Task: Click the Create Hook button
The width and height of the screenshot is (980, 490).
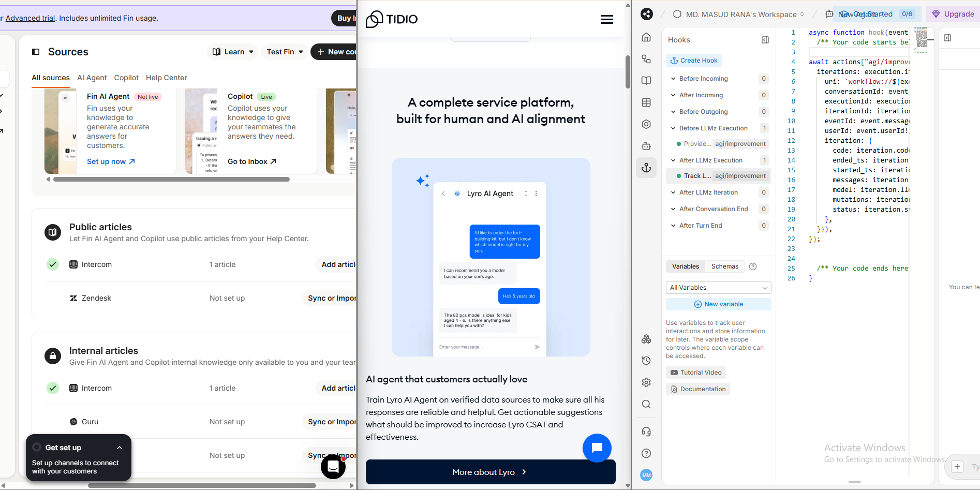Action: tap(694, 60)
